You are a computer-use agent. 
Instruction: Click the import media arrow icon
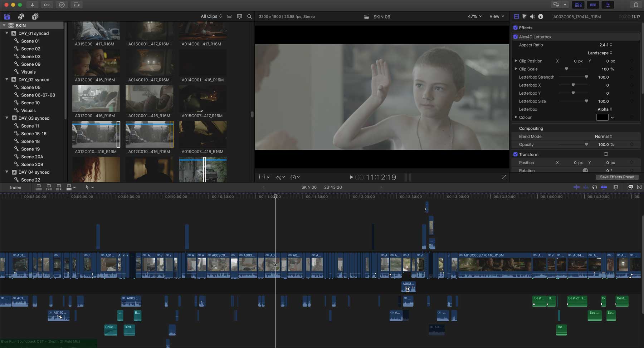pos(32,5)
